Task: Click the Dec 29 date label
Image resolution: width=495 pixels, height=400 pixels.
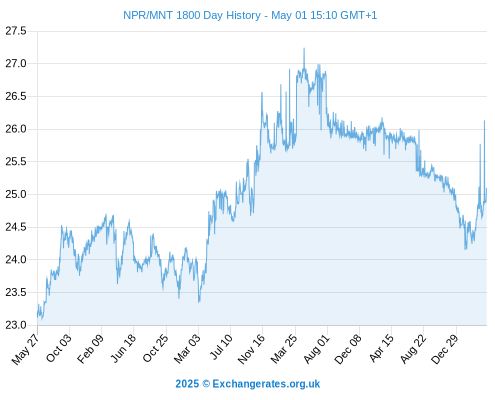Action: tap(445, 349)
